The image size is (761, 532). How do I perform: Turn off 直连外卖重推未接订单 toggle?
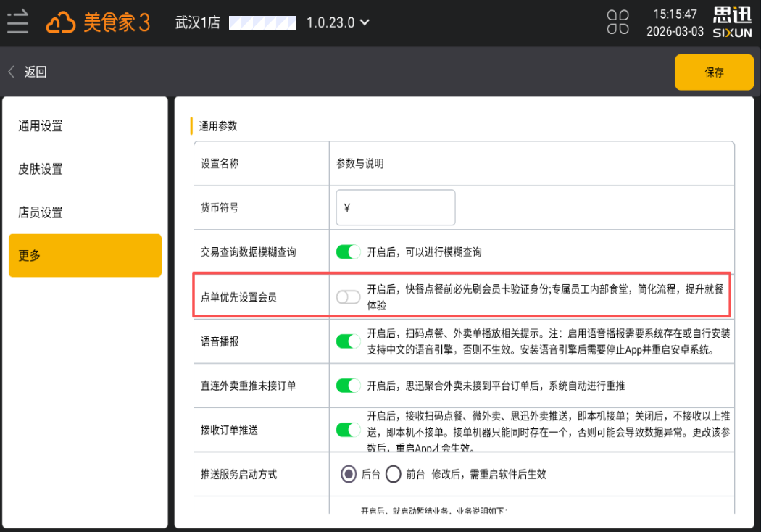pos(349,386)
